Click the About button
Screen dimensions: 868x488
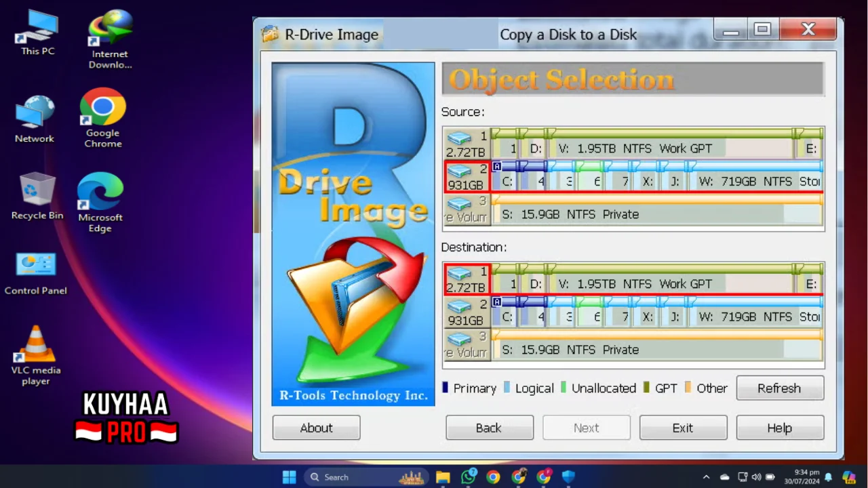pyautogui.click(x=316, y=428)
